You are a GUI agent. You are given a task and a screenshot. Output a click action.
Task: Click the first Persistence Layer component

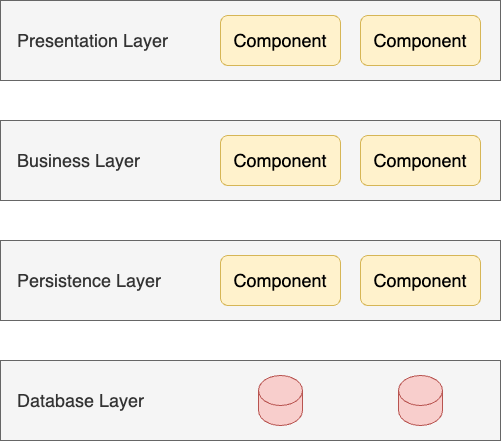click(x=280, y=280)
